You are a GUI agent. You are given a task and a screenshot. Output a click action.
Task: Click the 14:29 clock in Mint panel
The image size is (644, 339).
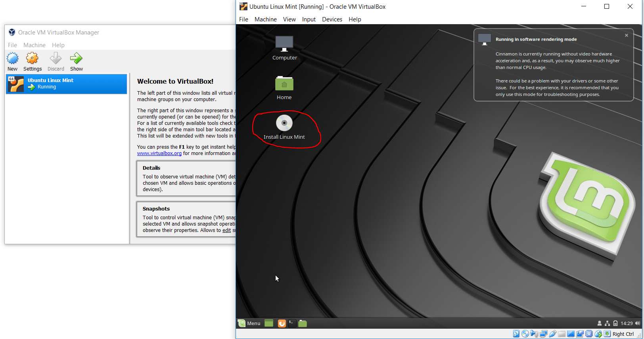pyautogui.click(x=627, y=323)
